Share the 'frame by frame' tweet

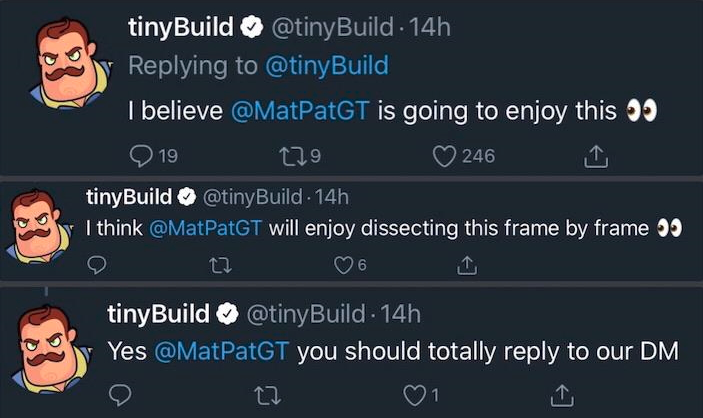click(x=466, y=265)
